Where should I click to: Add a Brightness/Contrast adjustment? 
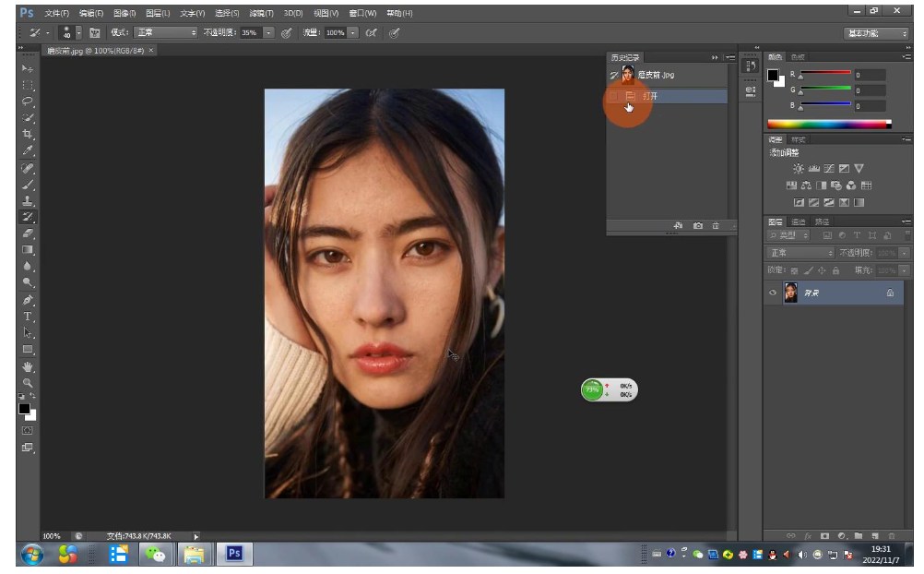798,169
